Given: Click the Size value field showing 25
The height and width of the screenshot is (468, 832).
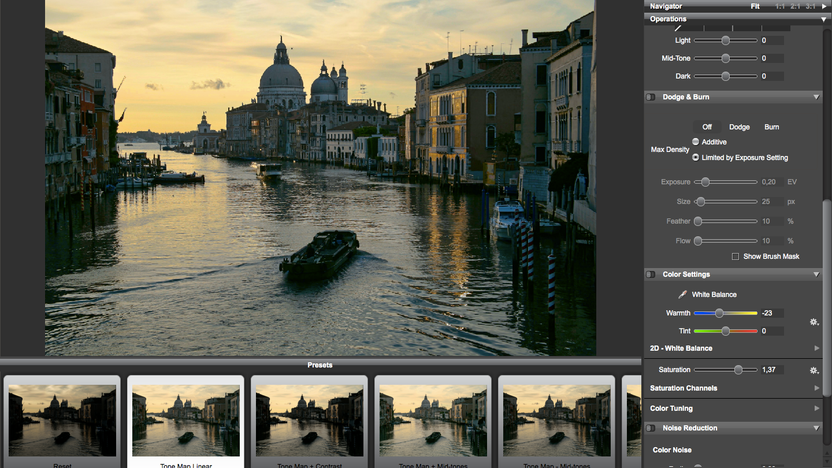Looking at the screenshot, I should (772, 202).
